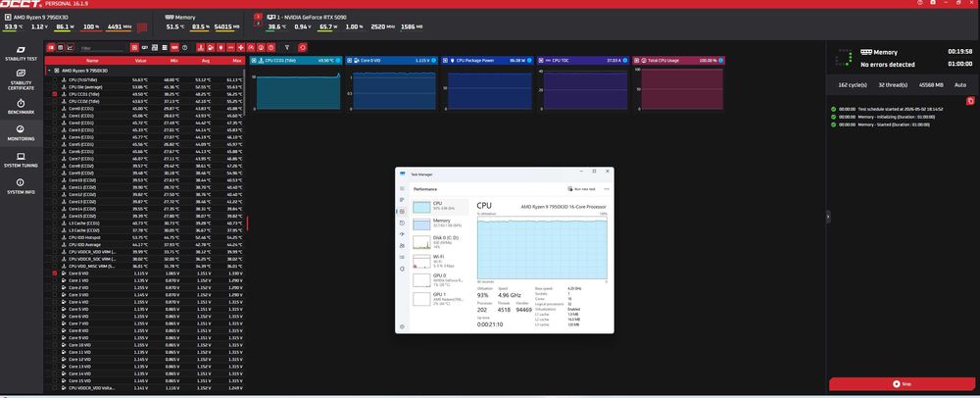Uncheck the CPU CCD1 (Tdie) sensor checkbox

(x=55, y=94)
